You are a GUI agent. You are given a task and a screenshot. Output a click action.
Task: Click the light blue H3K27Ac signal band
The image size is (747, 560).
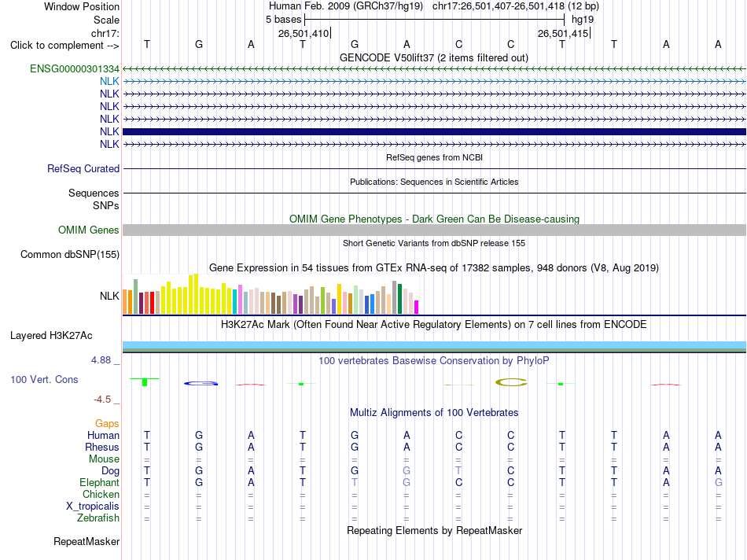tap(435, 344)
